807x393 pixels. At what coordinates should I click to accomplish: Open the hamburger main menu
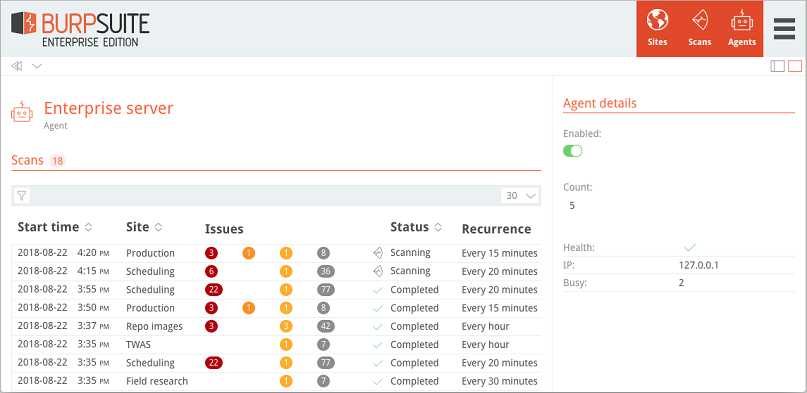tap(784, 28)
